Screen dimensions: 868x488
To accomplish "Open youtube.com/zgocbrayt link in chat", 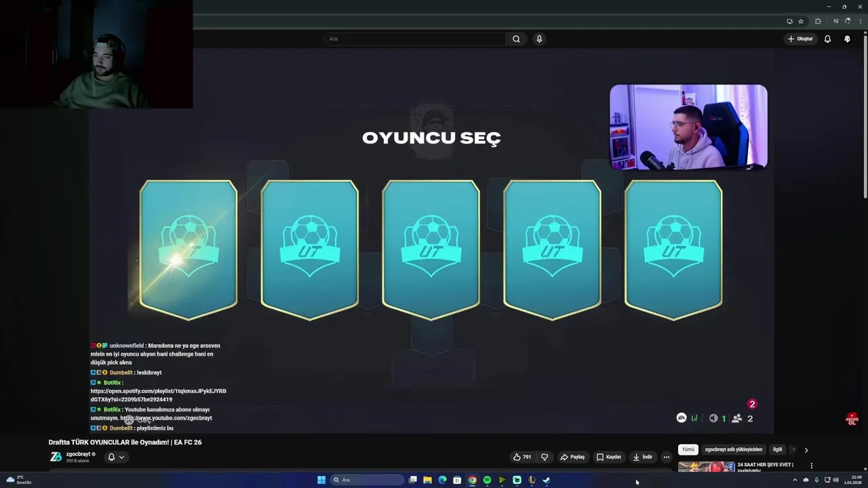I will coord(166,418).
